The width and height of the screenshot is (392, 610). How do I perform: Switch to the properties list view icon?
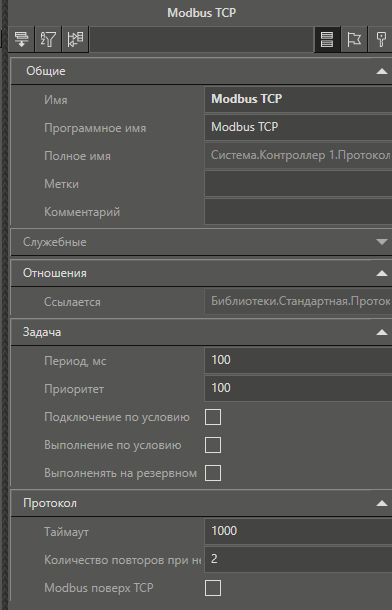tap(327, 39)
